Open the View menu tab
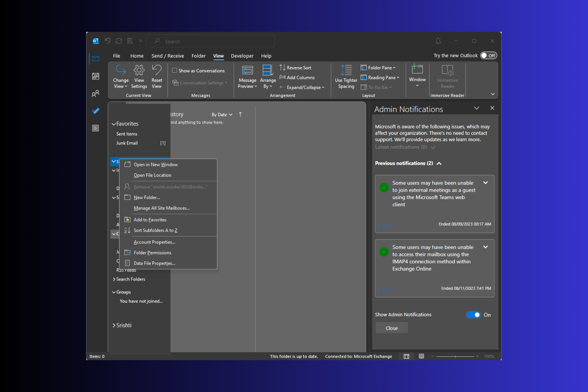The width and height of the screenshot is (588, 392). click(x=218, y=55)
